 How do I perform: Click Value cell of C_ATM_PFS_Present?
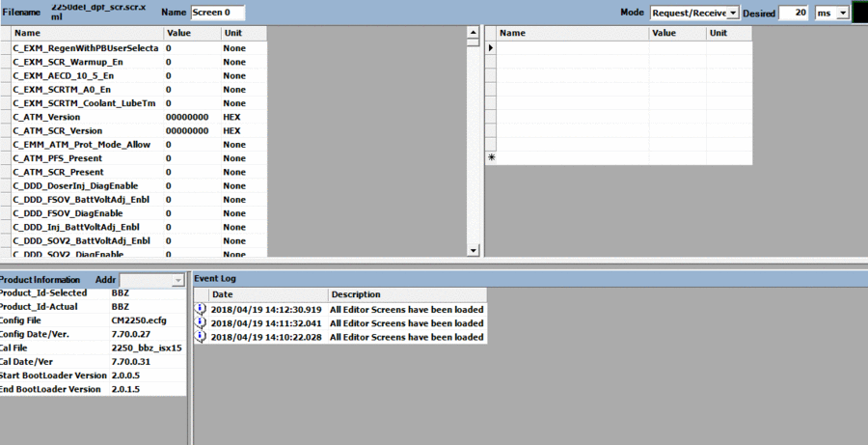190,158
